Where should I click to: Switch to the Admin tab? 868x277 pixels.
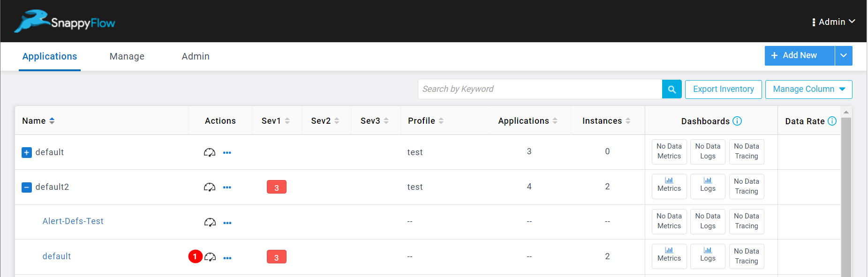click(x=196, y=56)
